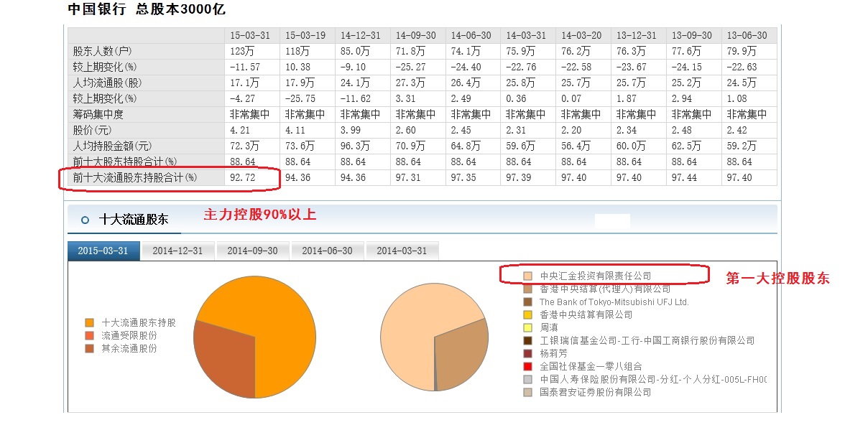Switch to the 2014-09-30 tab
Image resolution: width=868 pixels, height=448 pixels.
252,251
